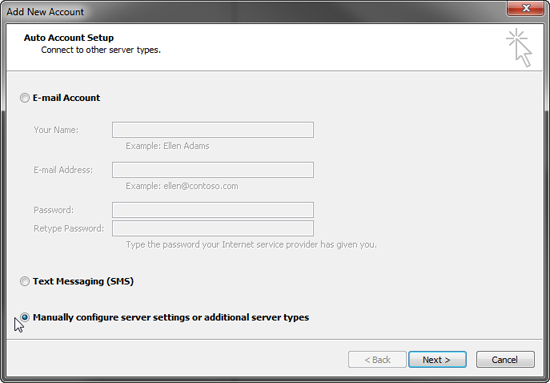The width and height of the screenshot is (550, 383).
Task: Click the "Connect to other server types." text
Action: pyautogui.click(x=101, y=50)
